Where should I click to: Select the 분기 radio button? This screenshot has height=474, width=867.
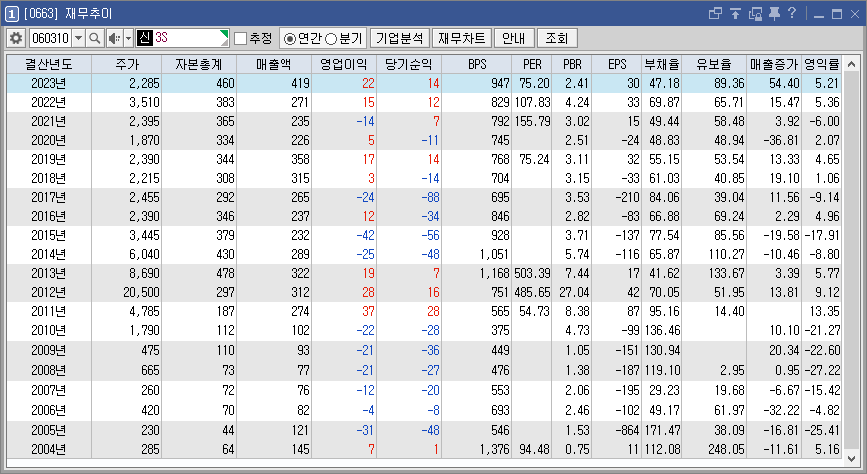(x=331, y=39)
